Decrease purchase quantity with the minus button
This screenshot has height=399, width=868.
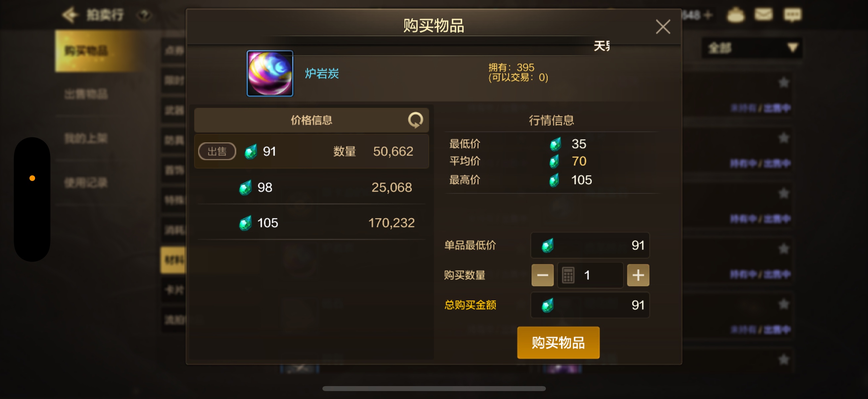[x=543, y=275]
